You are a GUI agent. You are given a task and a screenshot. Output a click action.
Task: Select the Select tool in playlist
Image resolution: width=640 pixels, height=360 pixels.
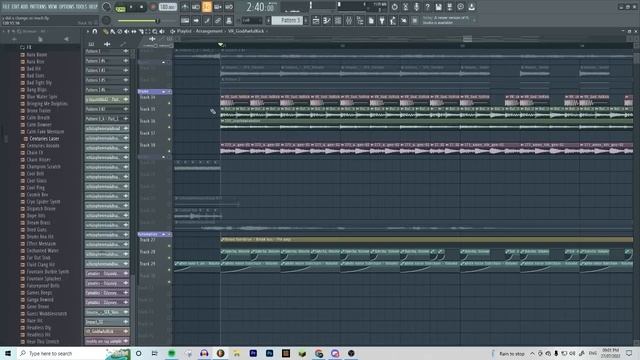pos(148,31)
